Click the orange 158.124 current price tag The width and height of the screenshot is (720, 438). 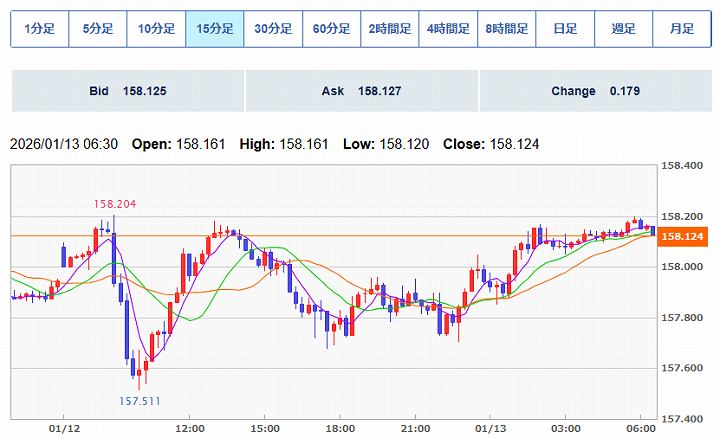coord(684,236)
